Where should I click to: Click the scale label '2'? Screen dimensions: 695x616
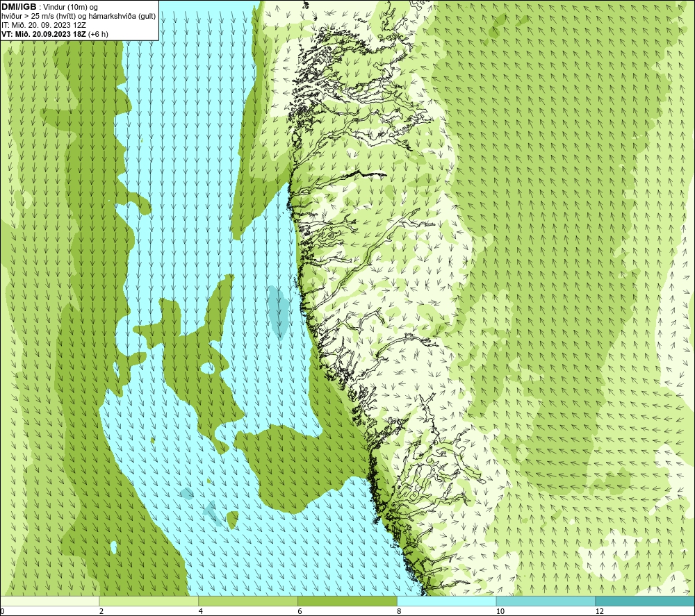[101, 611]
